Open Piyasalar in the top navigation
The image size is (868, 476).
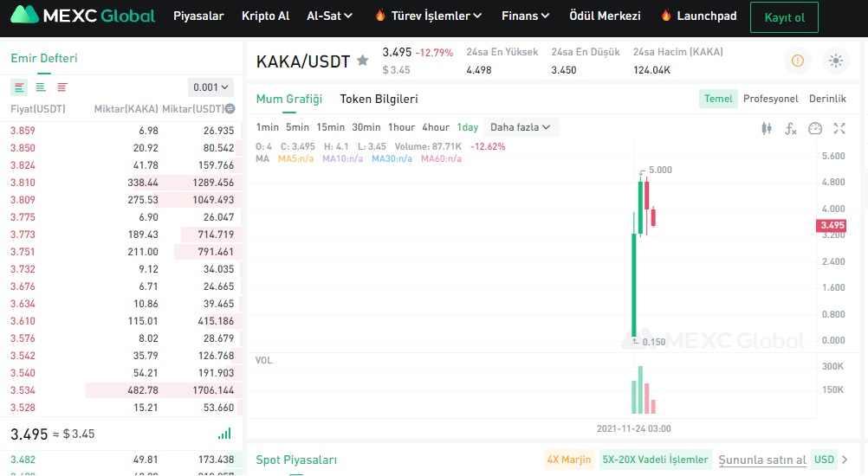198,16
